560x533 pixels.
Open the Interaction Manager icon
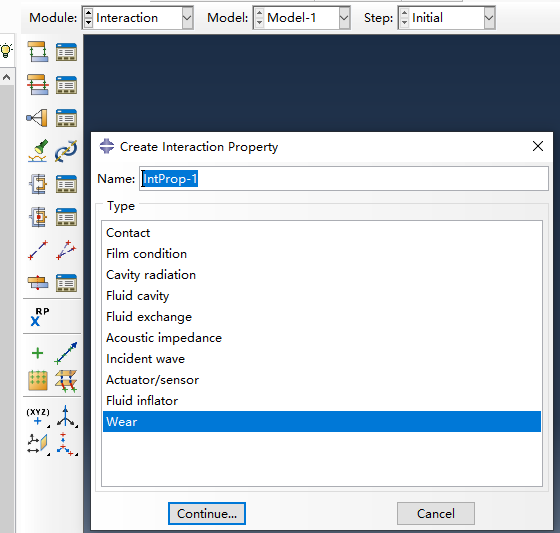point(66,52)
